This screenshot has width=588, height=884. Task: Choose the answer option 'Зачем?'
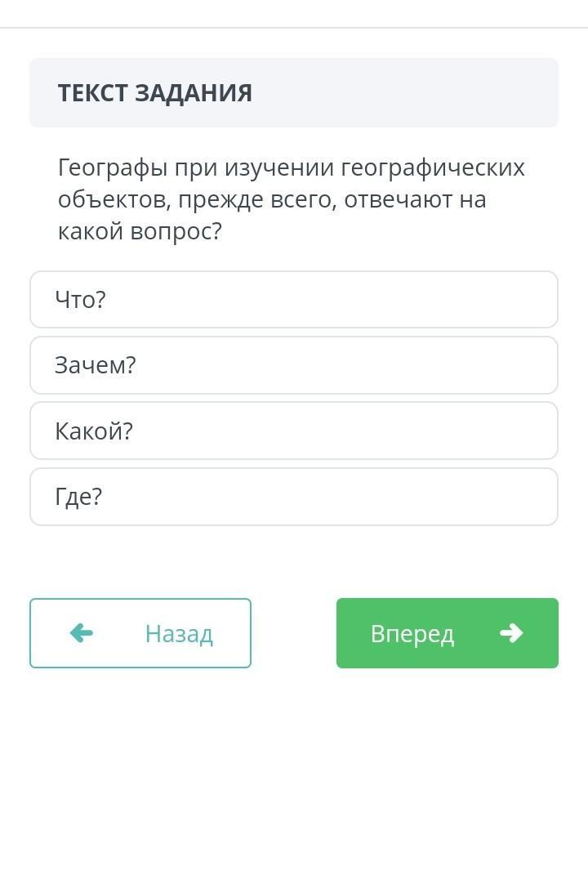pos(294,365)
